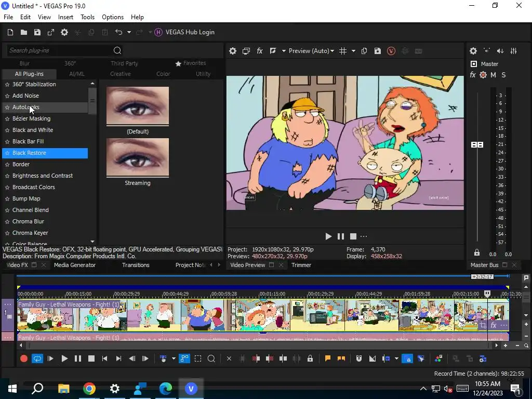Click in the Search plug-ins field

point(59,50)
